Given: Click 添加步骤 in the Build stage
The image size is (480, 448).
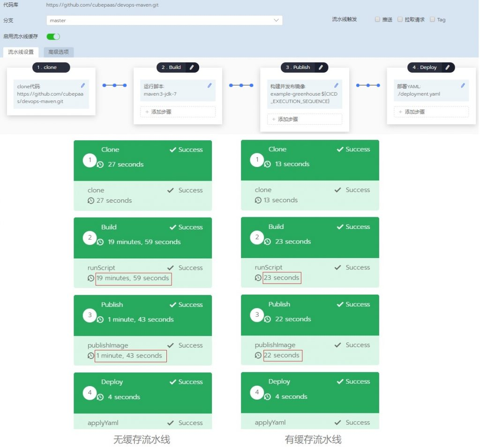Looking at the screenshot, I should (178, 112).
